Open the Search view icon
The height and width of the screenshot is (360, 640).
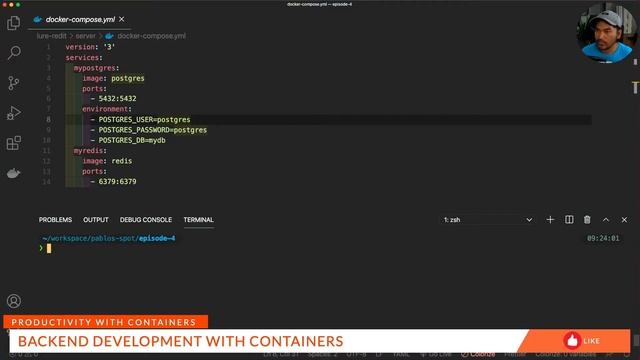coord(14,53)
